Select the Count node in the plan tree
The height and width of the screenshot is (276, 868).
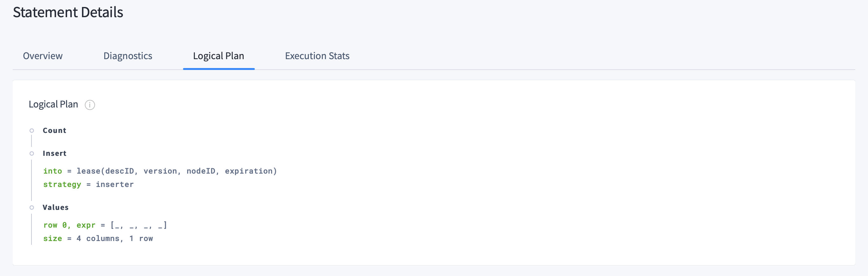click(x=54, y=130)
